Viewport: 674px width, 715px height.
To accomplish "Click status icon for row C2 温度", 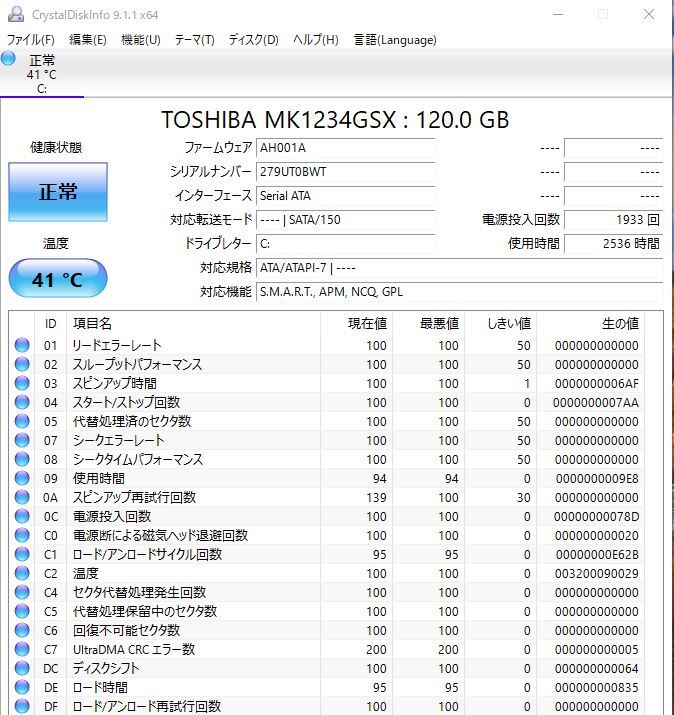I will [22, 573].
